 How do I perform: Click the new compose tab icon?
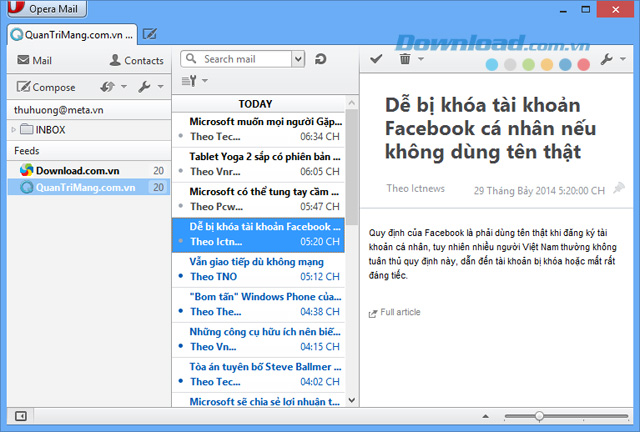149,34
